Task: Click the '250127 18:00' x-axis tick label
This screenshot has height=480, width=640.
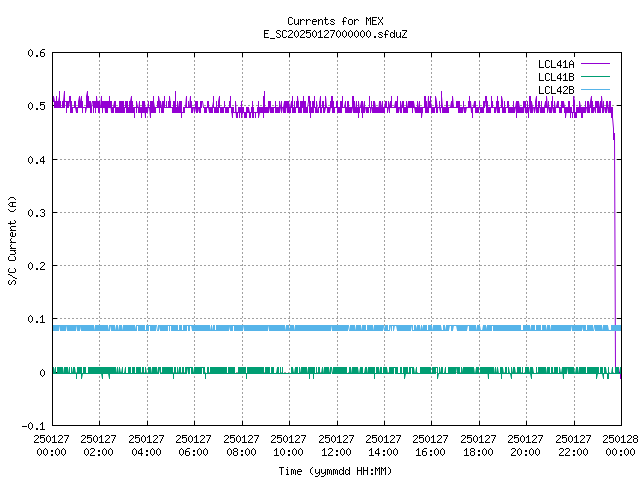Action: tap(478, 446)
